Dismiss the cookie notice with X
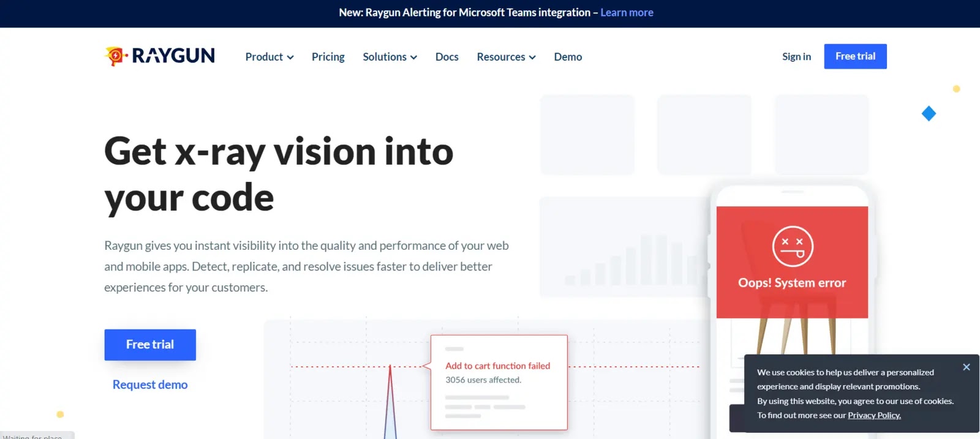Viewport: 980px width, 439px height. (x=967, y=367)
